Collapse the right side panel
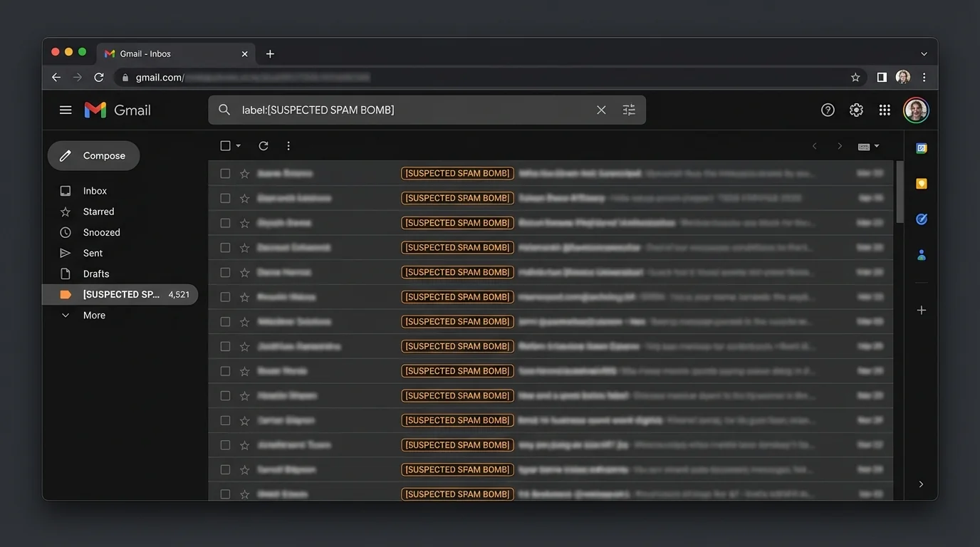Viewport: 980px width, 547px height. (921, 484)
